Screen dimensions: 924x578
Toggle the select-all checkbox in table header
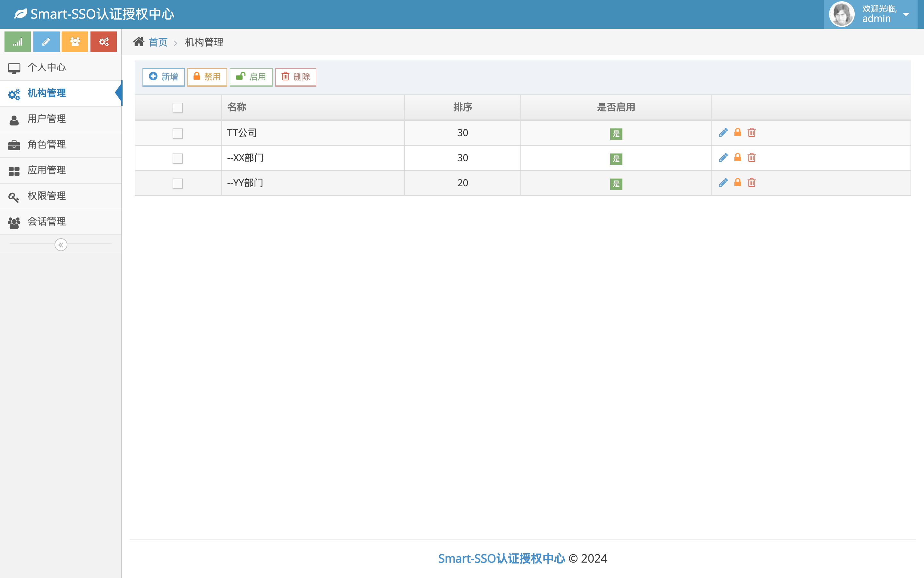tap(177, 108)
